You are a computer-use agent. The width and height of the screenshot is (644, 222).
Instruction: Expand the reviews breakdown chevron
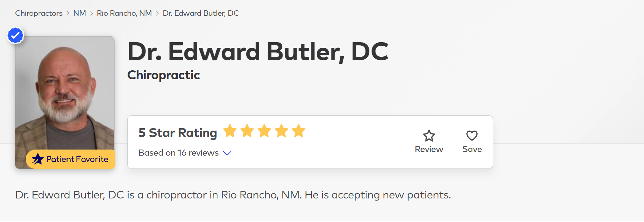click(x=227, y=153)
